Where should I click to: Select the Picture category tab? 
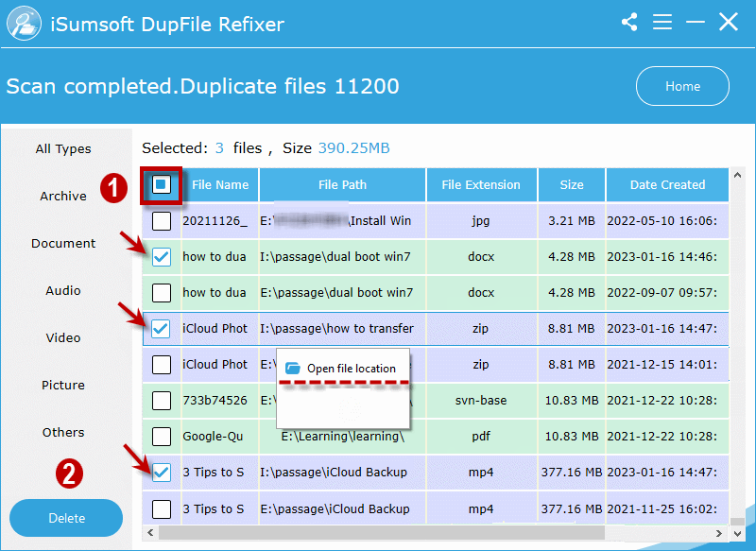pyautogui.click(x=63, y=386)
